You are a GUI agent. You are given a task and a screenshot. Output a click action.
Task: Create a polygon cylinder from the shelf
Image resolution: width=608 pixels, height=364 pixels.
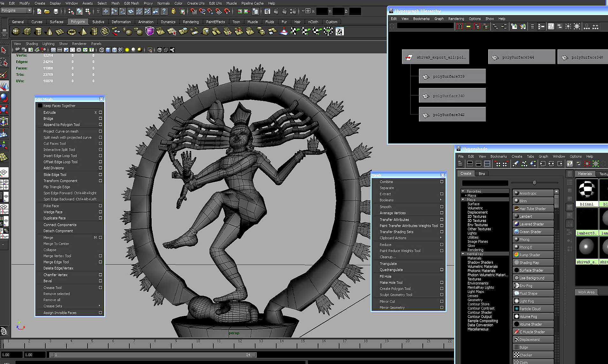point(38,31)
